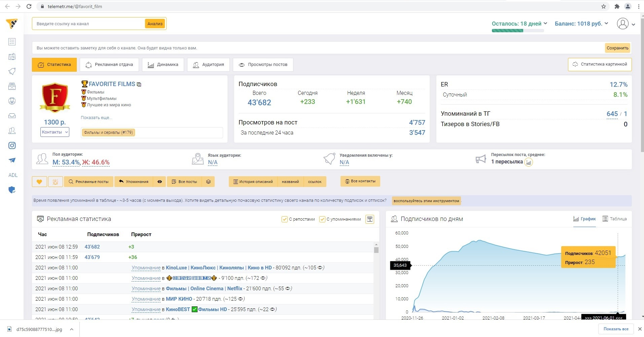This screenshot has height=337, width=644.
Task: Click the Instagram icon in left sidebar
Action: point(12,145)
